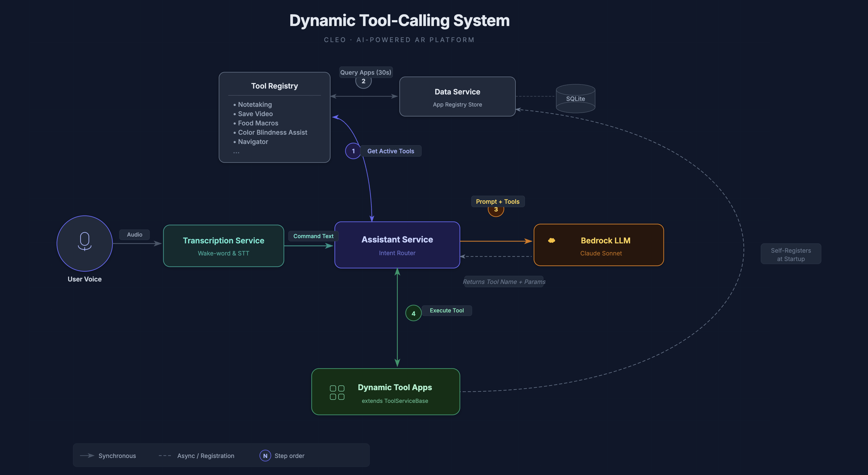Viewport: 868px width, 475px height.
Task: Click the Execute Tool label
Action: tap(446, 310)
